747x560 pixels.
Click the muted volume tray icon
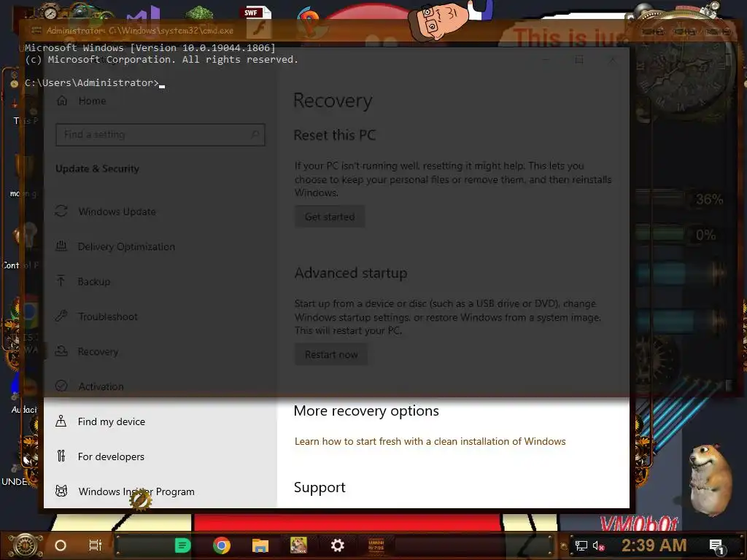[x=598, y=545]
